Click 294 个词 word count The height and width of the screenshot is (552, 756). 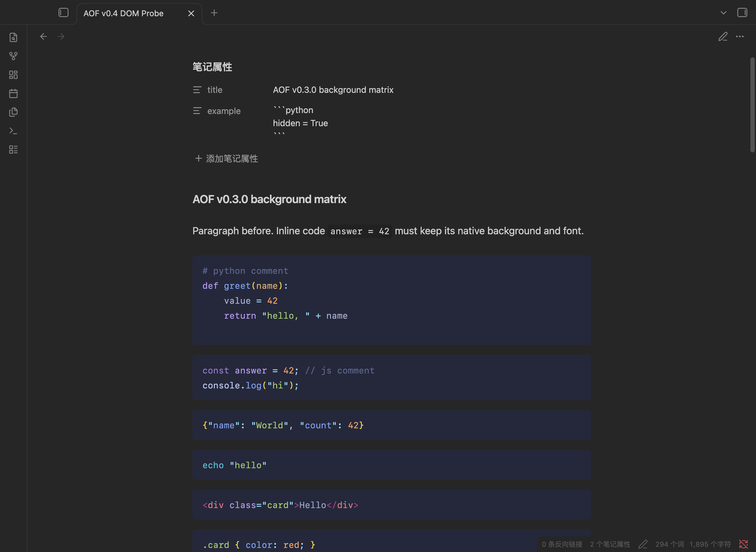coord(669,544)
